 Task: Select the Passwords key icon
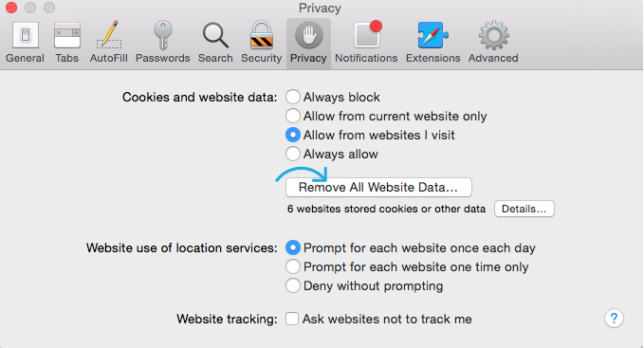click(x=162, y=43)
